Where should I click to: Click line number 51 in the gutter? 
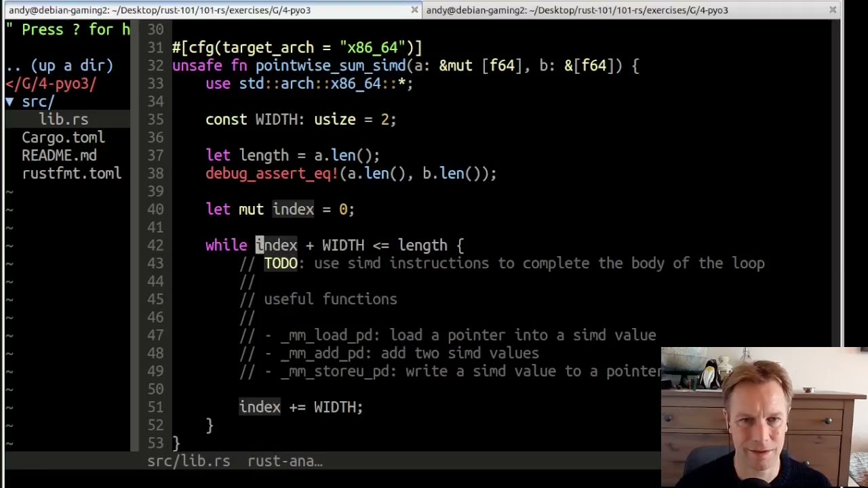point(155,407)
